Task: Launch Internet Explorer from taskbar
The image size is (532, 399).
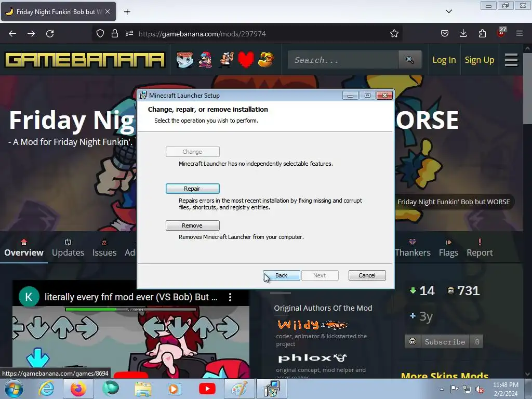Action: [46, 389]
